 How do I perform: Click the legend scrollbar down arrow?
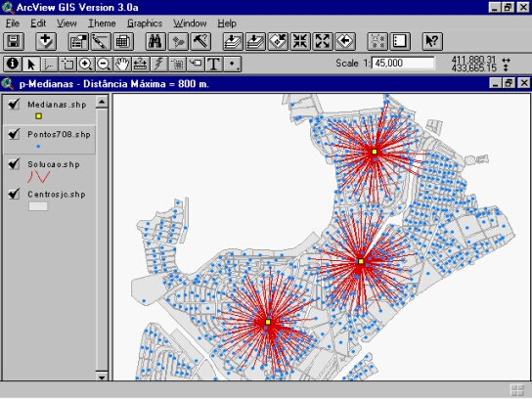tap(102, 376)
